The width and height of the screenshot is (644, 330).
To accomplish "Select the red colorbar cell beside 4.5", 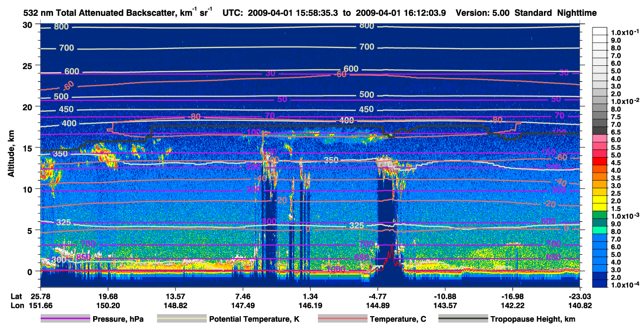I will 600,162.
